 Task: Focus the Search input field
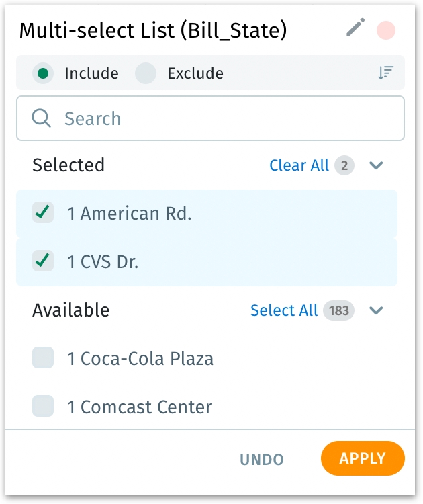(222, 118)
